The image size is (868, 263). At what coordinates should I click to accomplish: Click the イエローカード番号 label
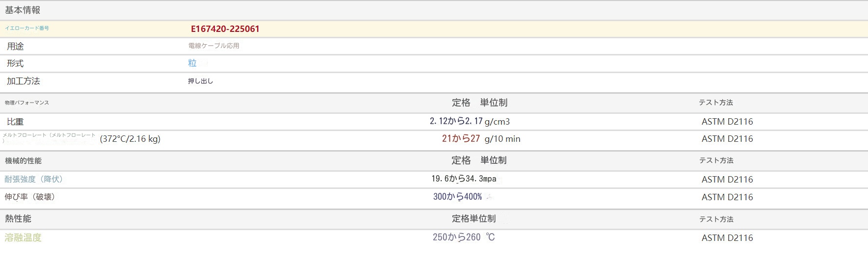(27, 28)
